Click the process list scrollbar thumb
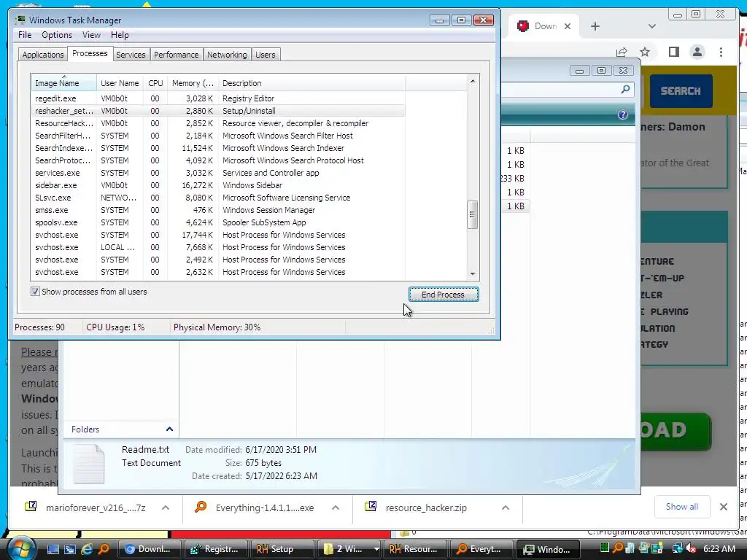The image size is (747, 560). pyautogui.click(x=472, y=214)
